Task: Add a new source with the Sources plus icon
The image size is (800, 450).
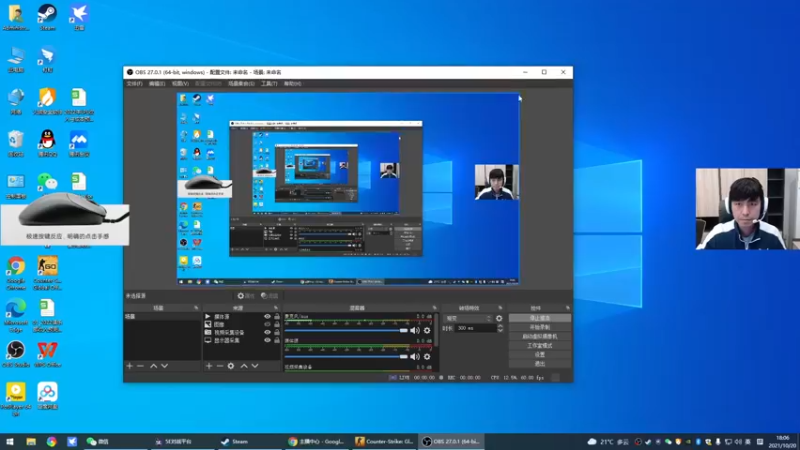Action: [209, 366]
